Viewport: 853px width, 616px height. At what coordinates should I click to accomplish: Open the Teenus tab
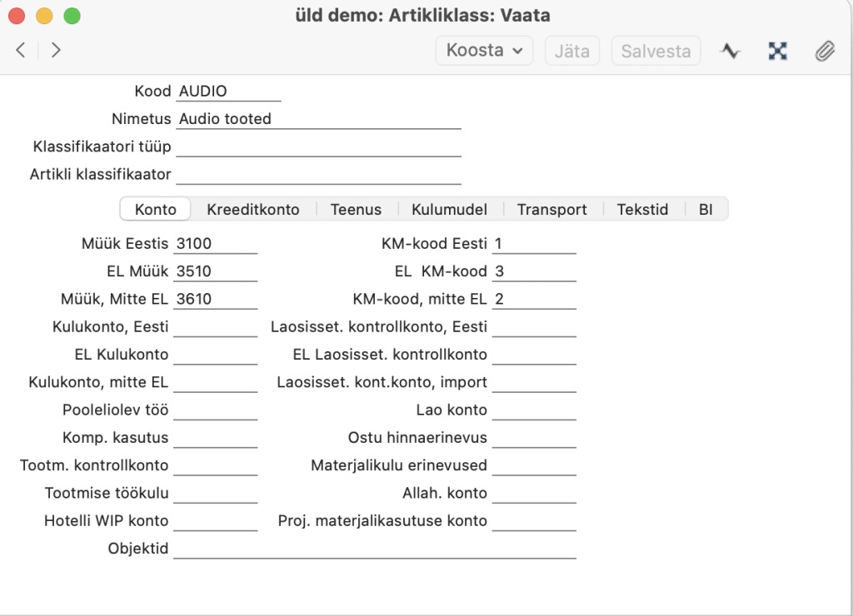356,209
